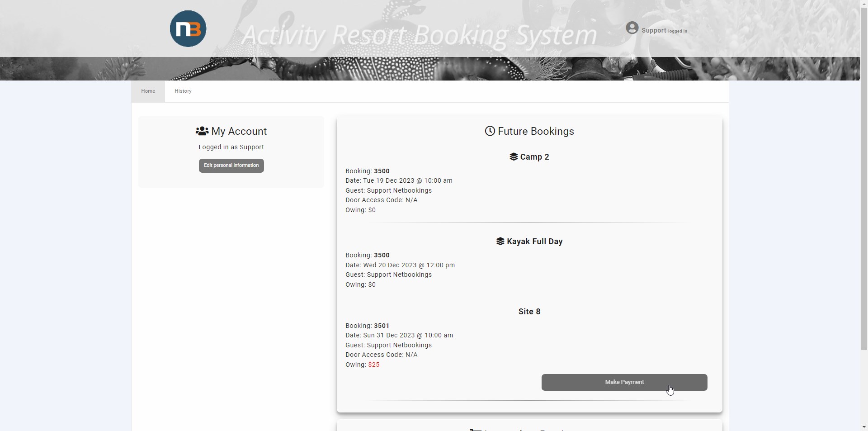Screen dimensions: 868x431
Task: Click the layers icon beside Kayak Full Day
Action: (x=500, y=242)
